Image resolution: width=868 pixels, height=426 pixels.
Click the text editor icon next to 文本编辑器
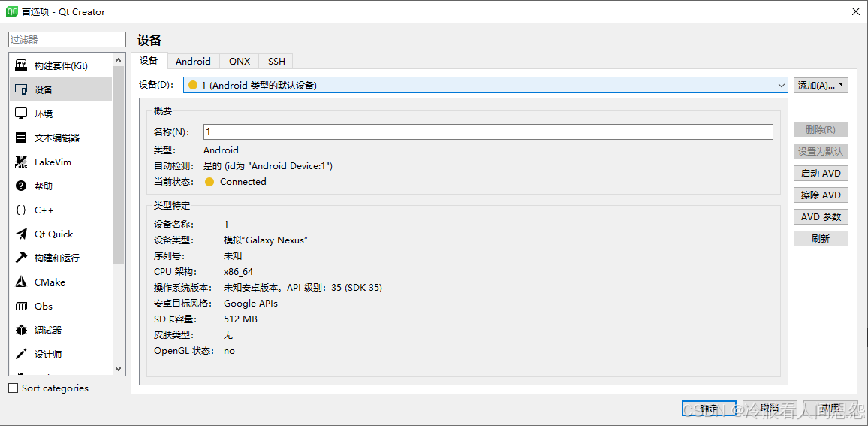click(21, 137)
